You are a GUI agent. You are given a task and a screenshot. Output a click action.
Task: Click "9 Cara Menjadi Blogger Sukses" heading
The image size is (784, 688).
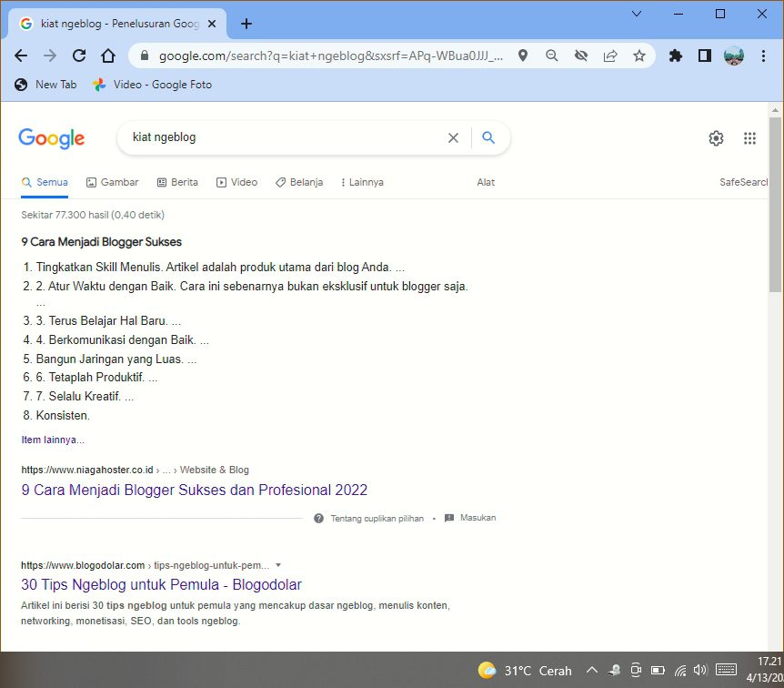tap(102, 242)
